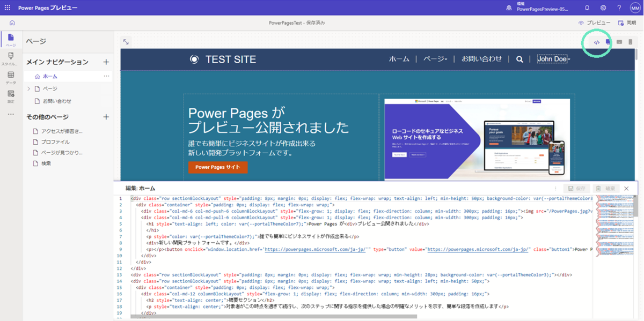This screenshot has width=644, height=321.
Task: Open the John Doe user dropdown
Action: click(x=553, y=59)
